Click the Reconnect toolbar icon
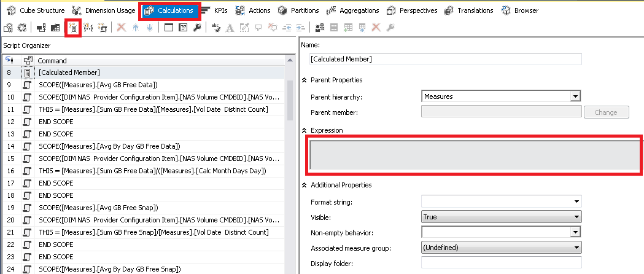 [23, 28]
